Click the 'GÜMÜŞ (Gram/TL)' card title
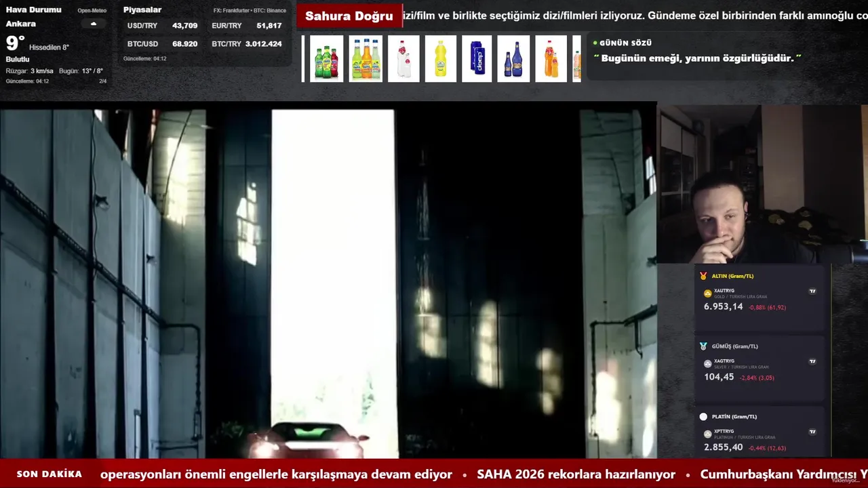The width and height of the screenshot is (868, 488). coord(734,346)
